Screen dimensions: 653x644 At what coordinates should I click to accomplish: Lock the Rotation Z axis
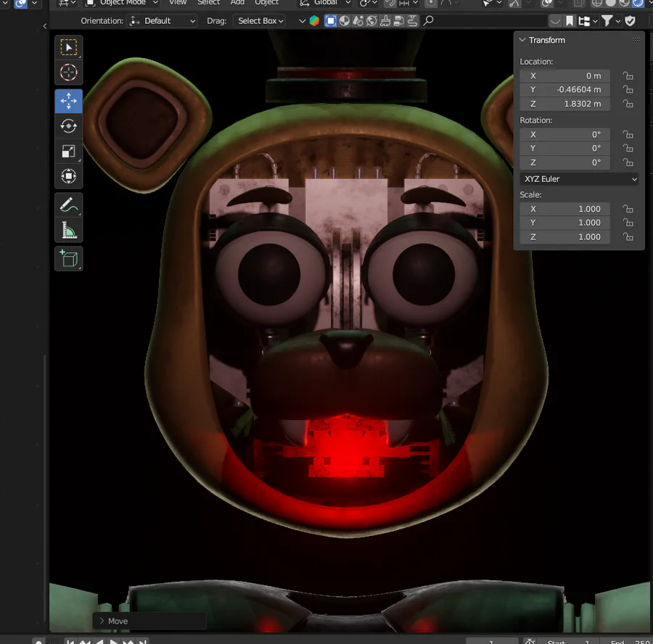point(628,162)
